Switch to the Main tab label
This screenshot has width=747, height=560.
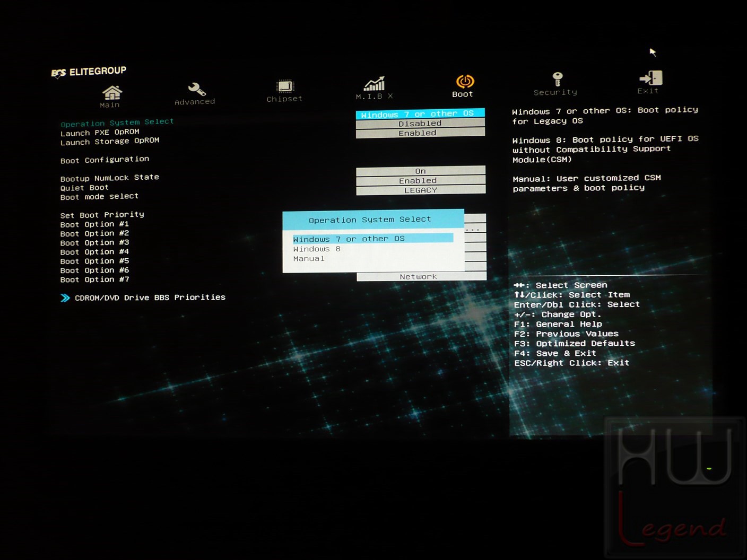(x=110, y=105)
